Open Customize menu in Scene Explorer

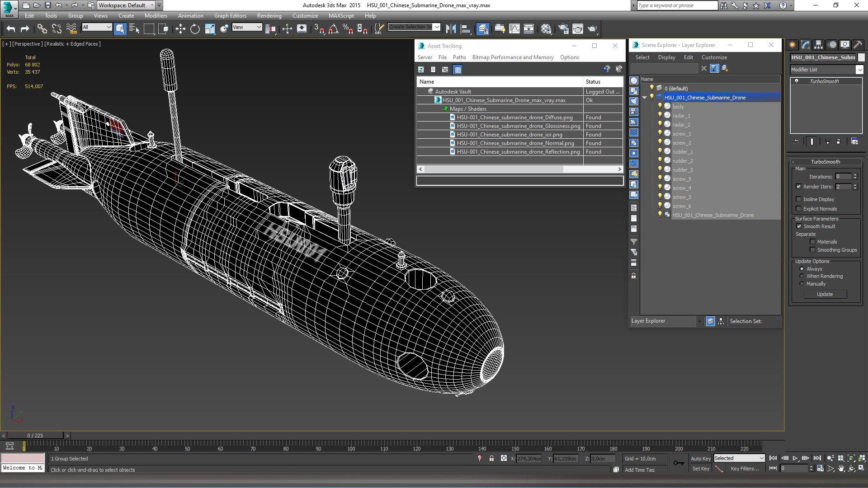click(714, 57)
